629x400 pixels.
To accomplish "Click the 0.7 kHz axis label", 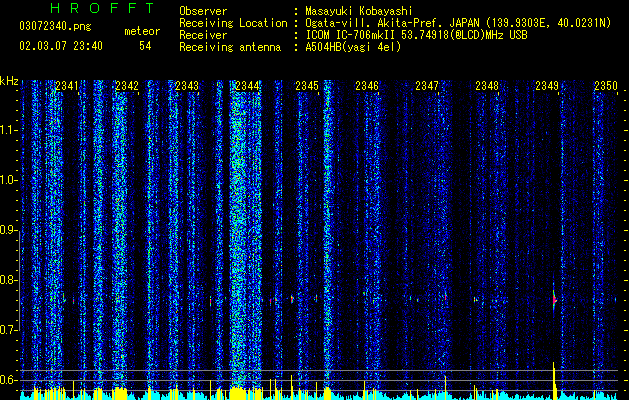I will pyautogui.click(x=8, y=330).
